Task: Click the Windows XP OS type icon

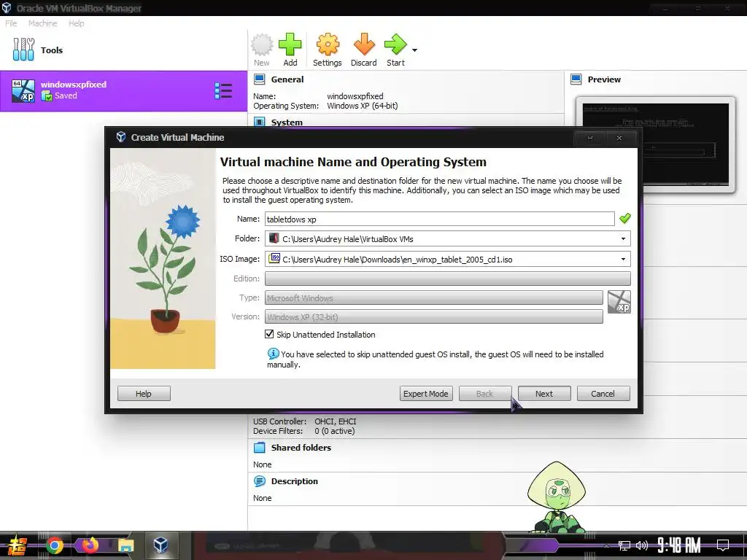Action: click(619, 302)
